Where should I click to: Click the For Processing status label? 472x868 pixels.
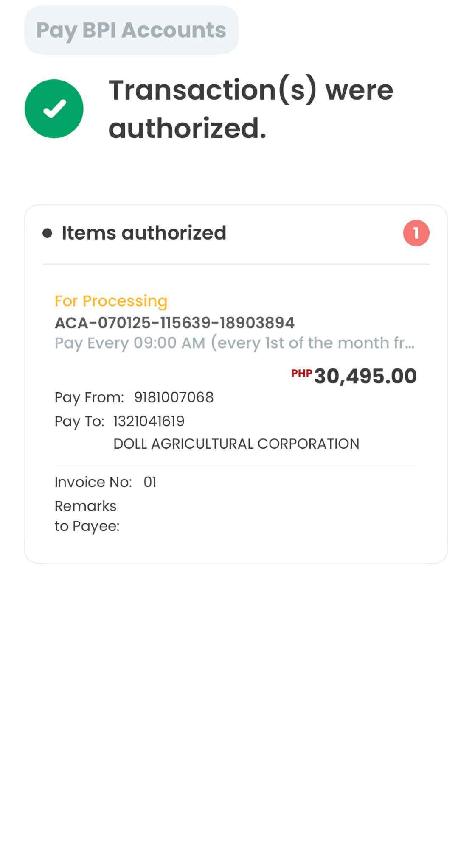click(111, 301)
